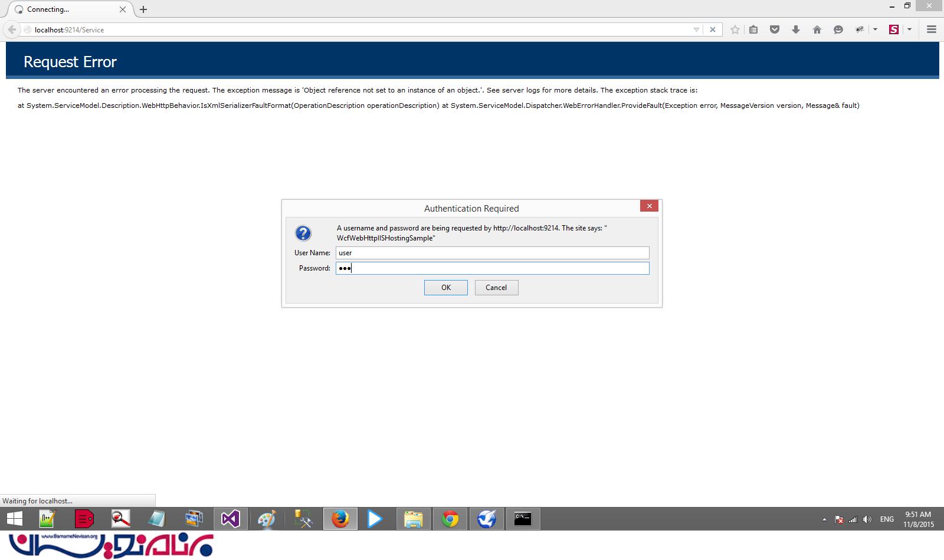
Task: Switch to the Connecting... browser tab
Action: pyautogui.click(x=65, y=9)
